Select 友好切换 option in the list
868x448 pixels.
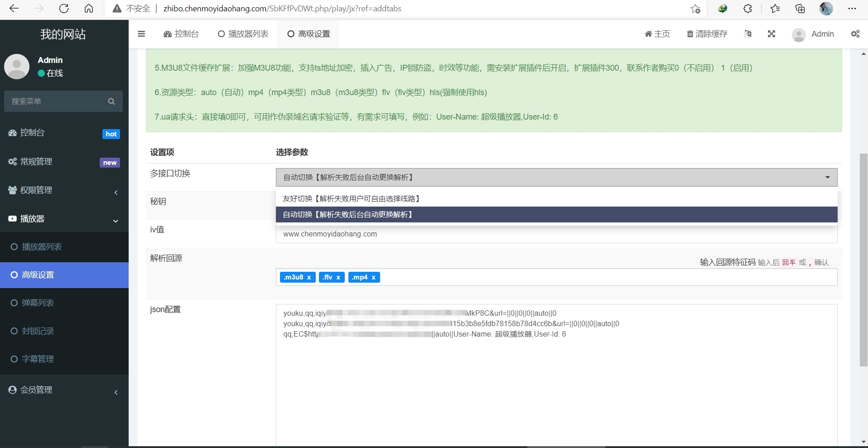[351, 198]
